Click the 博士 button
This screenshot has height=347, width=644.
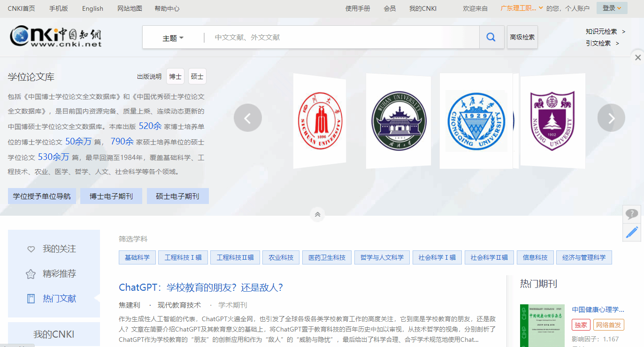tap(176, 76)
